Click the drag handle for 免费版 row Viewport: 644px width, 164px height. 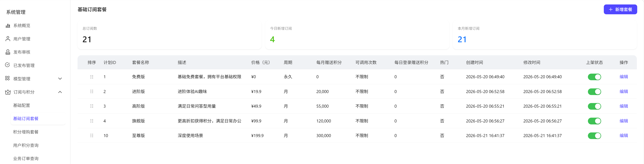(92, 77)
